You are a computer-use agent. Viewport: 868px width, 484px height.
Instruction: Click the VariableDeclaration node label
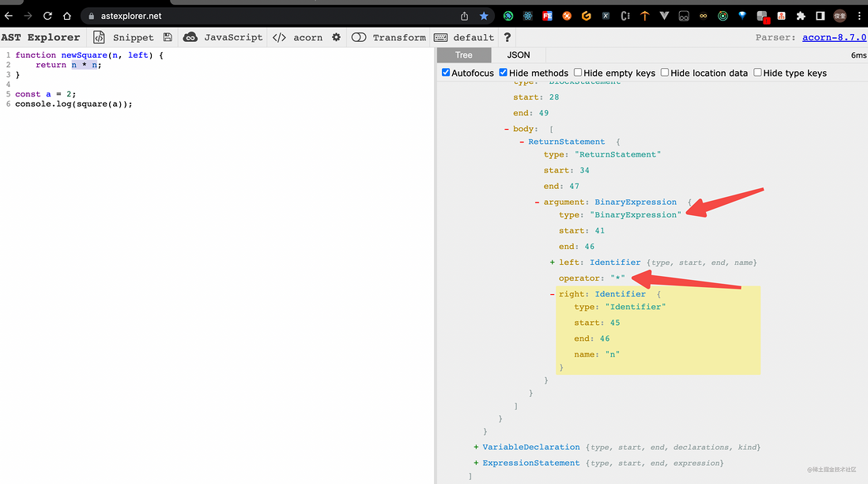coord(531,447)
